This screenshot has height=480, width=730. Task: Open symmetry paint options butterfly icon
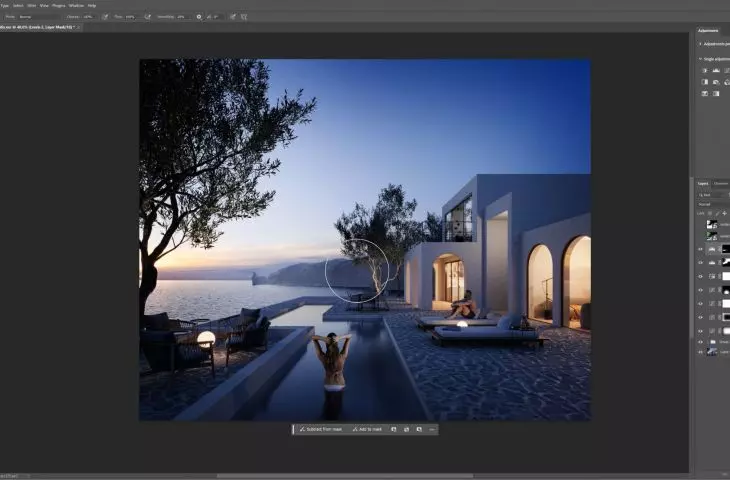pos(244,17)
